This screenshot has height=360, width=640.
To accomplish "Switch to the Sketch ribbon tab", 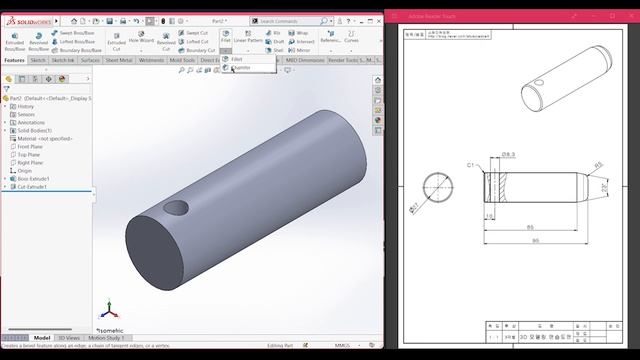I will (x=38, y=60).
